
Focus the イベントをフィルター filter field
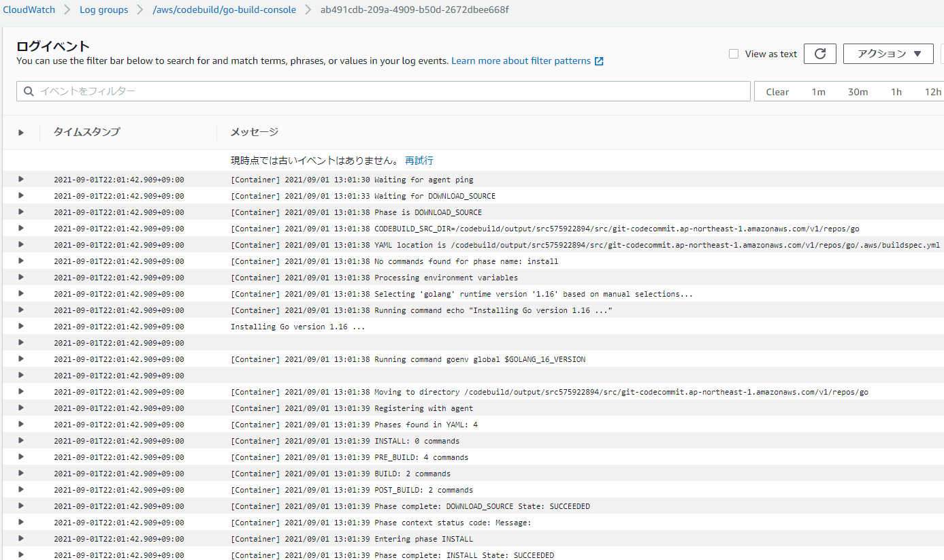click(383, 91)
